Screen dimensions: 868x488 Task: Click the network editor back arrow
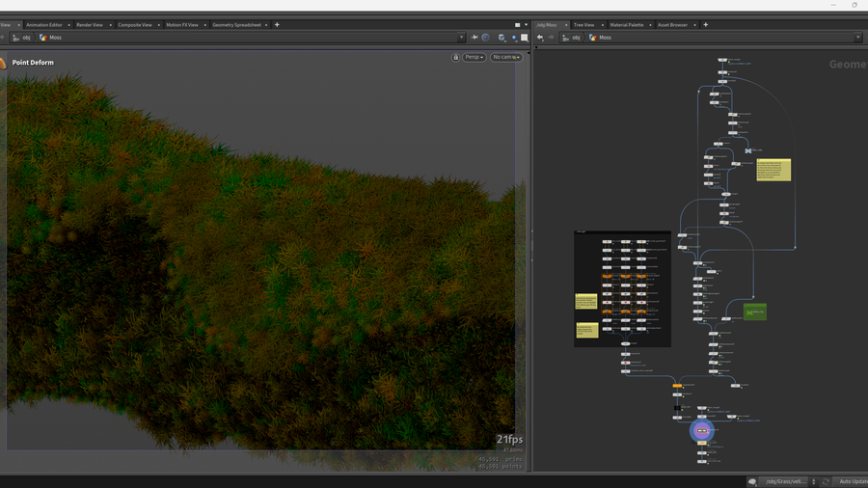coord(540,38)
